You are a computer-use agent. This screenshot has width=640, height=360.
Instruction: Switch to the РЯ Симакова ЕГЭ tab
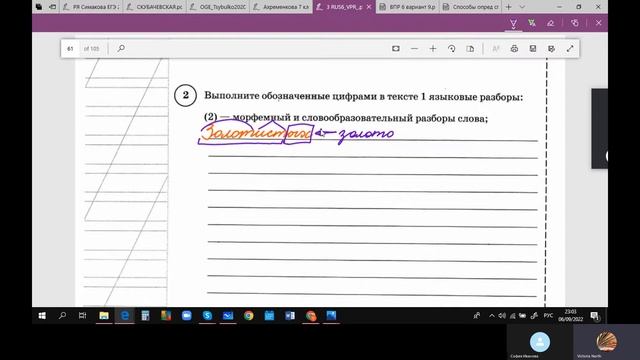[91, 7]
